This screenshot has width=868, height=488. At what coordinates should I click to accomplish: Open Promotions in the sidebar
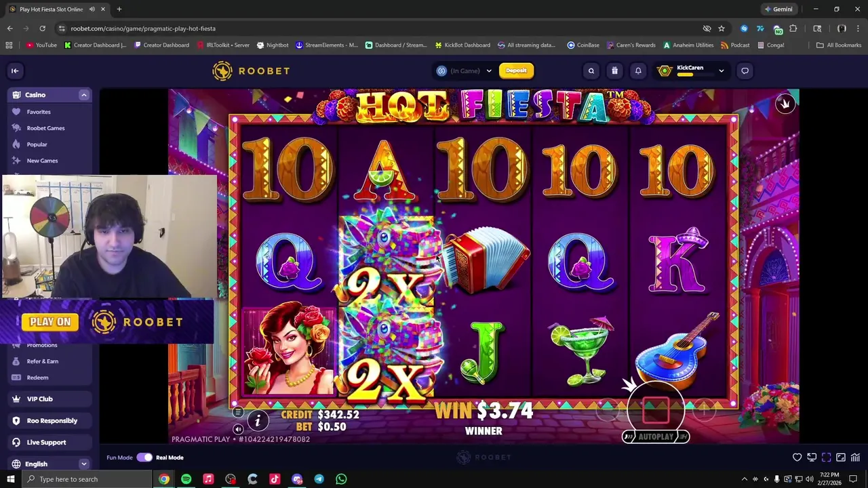click(42, 345)
